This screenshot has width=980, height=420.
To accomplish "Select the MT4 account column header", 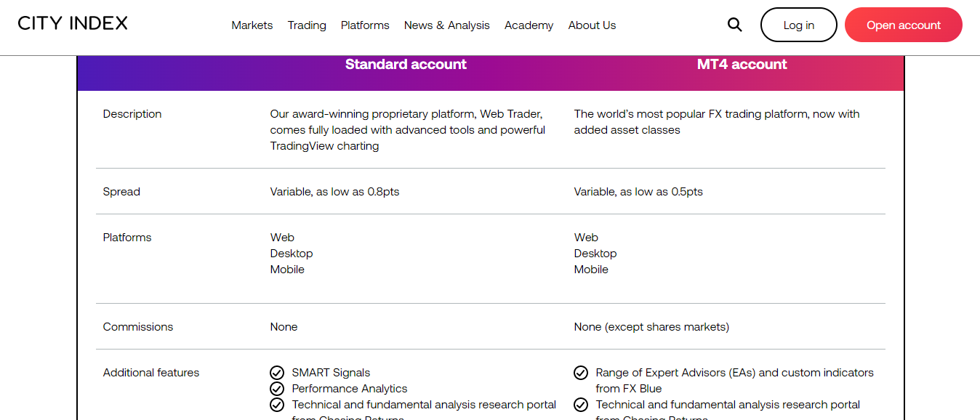I will click(x=742, y=64).
